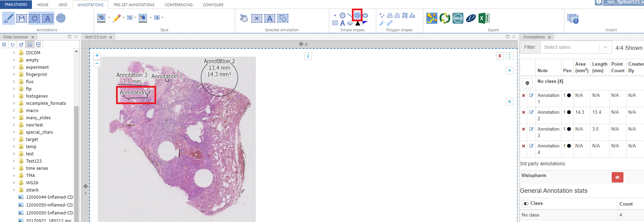Switch to the Pre-set Annotations tab
This screenshot has width=644, height=222.
[134, 5]
